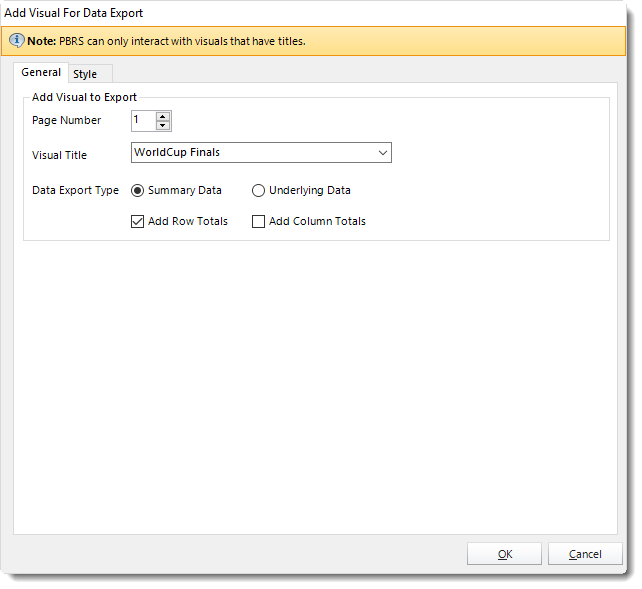Click the 'Add Visual For Data Export' window title

(x=74, y=13)
